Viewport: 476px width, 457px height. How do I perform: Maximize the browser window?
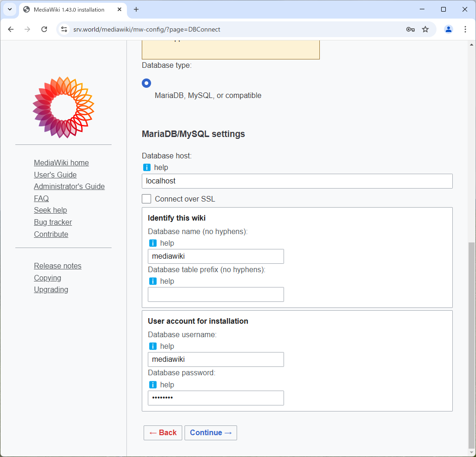pyautogui.click(x=443, y=9)
